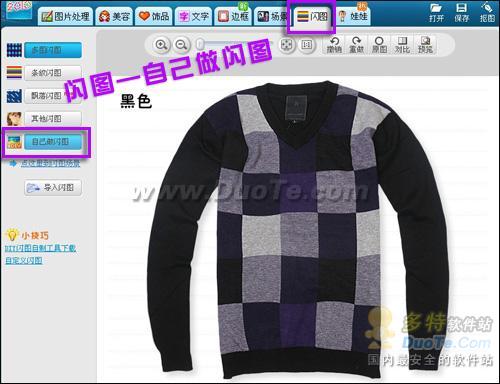The height and width of the screenshot is (384, 500).
Task: Open a file with 打开 folder icon
Action: [x=436, y=13]
